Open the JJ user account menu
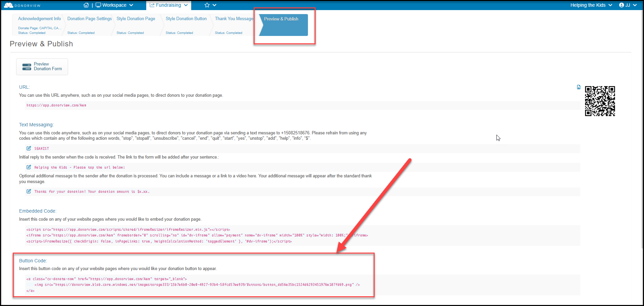The width and height of the screenshot is (644, 306). point(628,5)
